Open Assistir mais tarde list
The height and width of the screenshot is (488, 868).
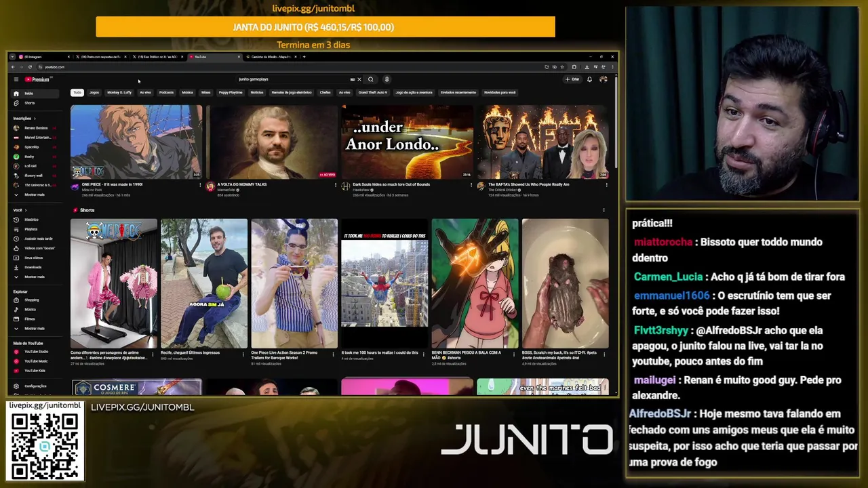coord(34,239)
